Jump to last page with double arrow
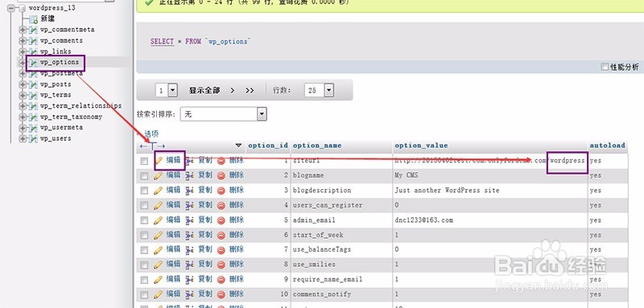The height and width of the screenshot is (308, 644). click(250, 91)
